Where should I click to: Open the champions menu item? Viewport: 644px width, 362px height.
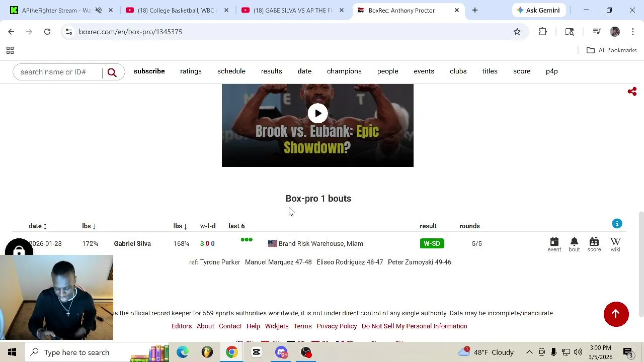click(344, 71)
